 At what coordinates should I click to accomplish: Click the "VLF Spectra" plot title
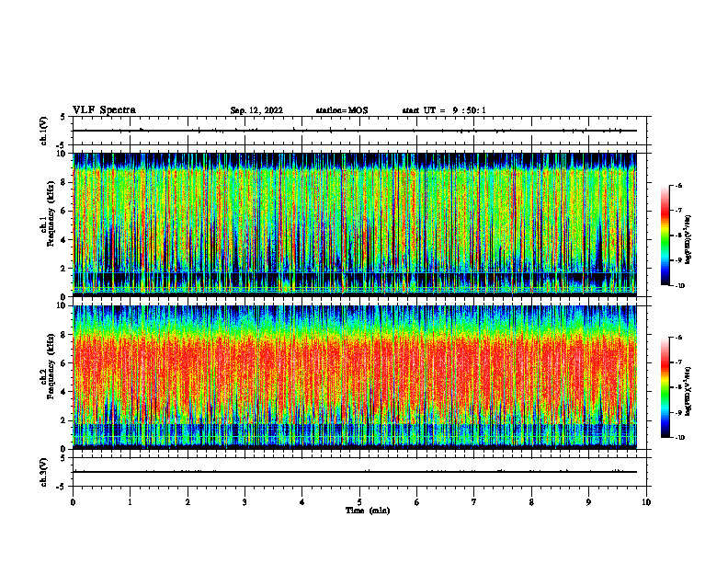tap(104, 110)
